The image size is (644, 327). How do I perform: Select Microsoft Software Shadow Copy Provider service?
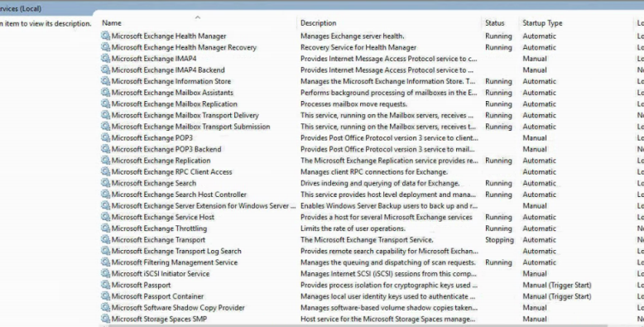pos(178,307)
